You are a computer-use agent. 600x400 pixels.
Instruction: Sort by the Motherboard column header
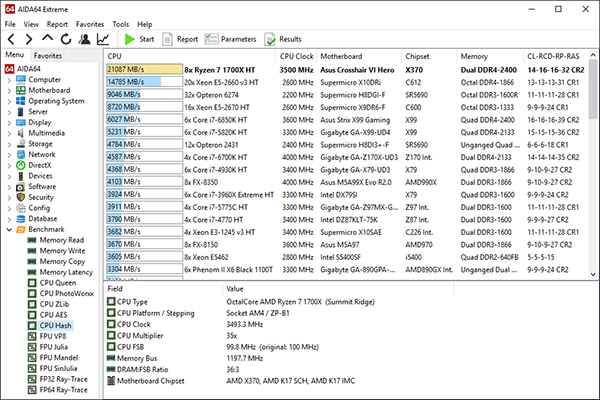359,56
